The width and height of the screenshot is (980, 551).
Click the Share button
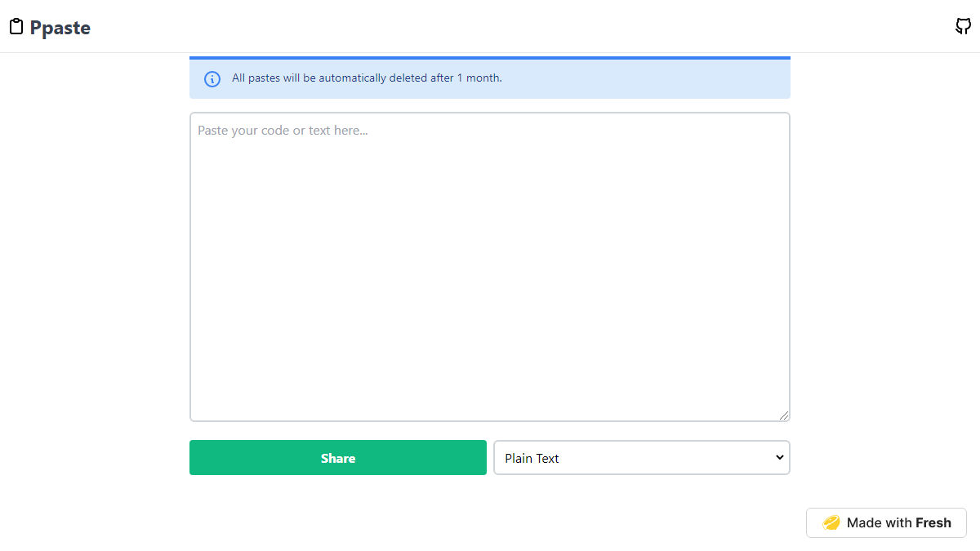click(x=338, y=458)
